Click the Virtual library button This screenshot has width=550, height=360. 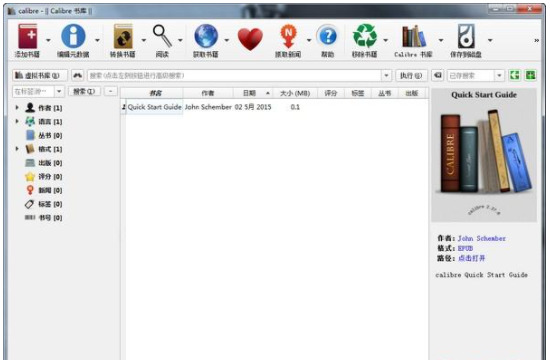[x=40, y=75]
